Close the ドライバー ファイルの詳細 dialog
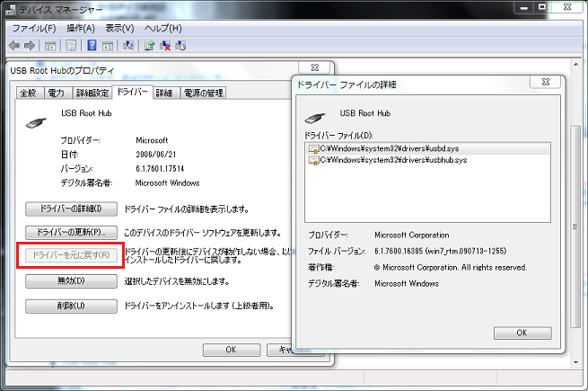This screenshot has height=391, width=588. tap(546, 82)
